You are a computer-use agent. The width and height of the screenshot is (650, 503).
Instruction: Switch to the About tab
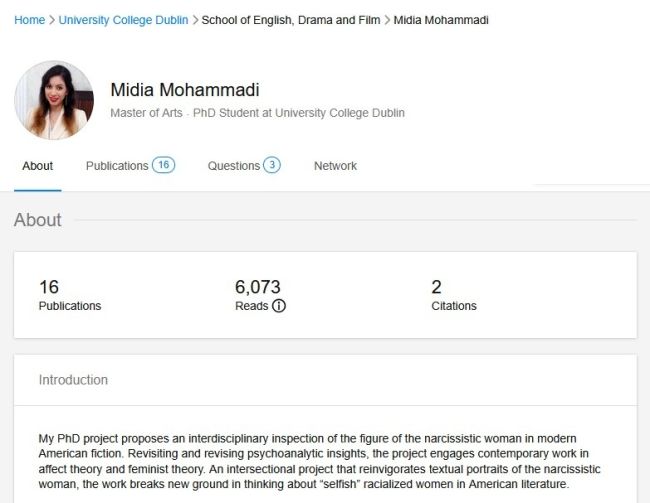click(38, 166)
